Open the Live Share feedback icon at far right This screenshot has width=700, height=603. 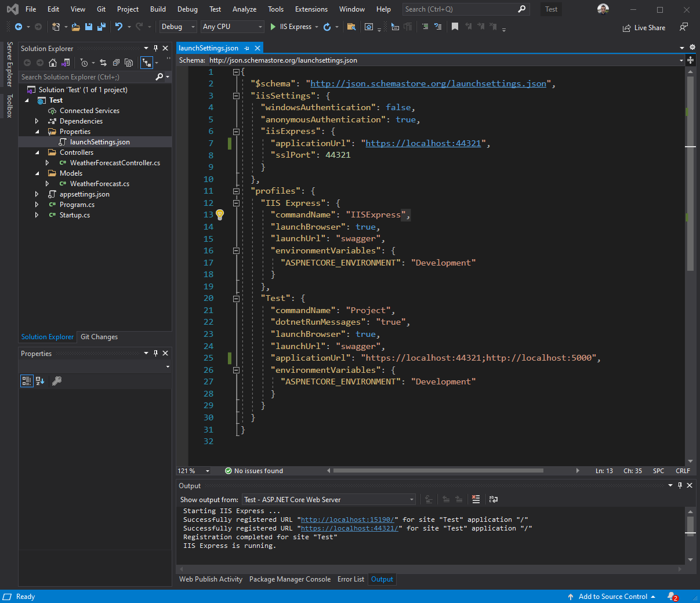[x=684, y=27]
